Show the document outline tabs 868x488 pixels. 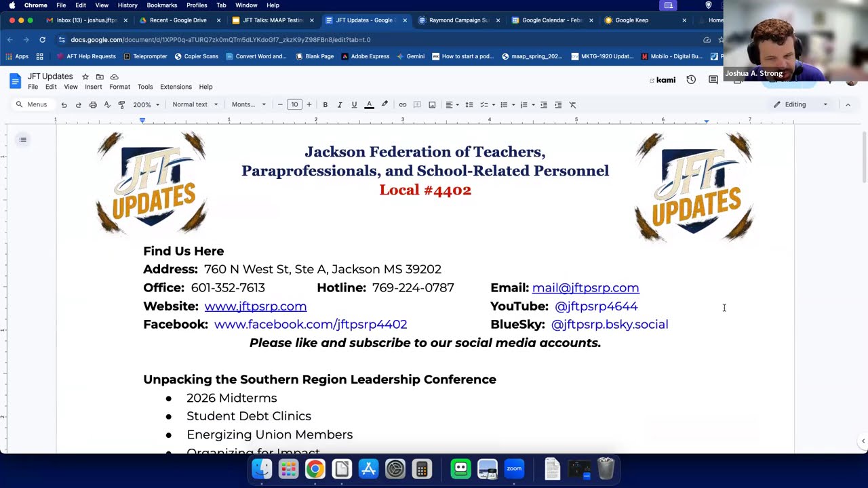(23, 140)
